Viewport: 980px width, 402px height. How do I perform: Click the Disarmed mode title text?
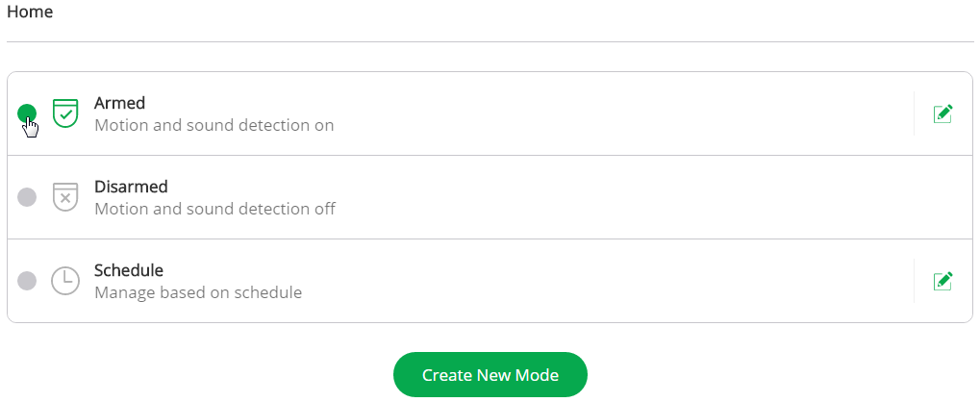pos(131,187)
